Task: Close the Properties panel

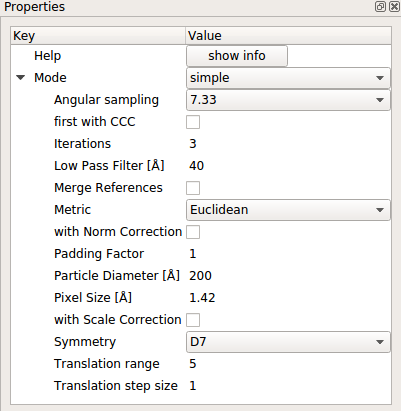Action: click(x=394, y=7)
